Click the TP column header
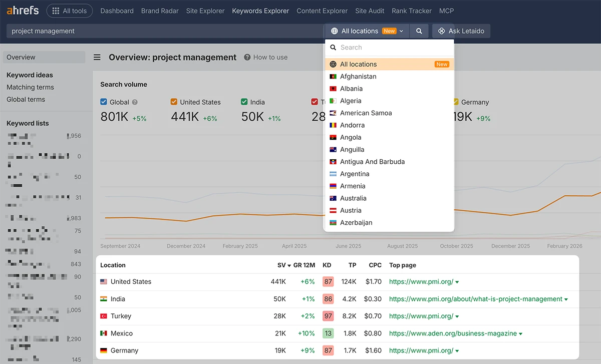Image resolution: width=601 pixels, height=364 pixels. pyautogui.click(x=353, y=265)
